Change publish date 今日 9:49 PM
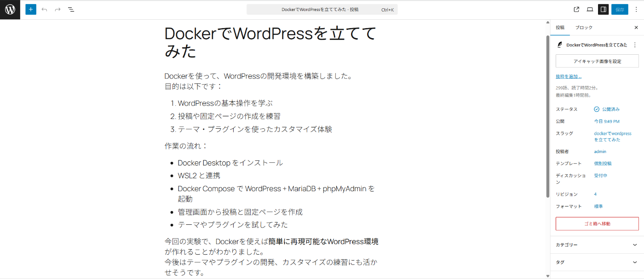Screen dimensions: 644x279 pos(607,121)
